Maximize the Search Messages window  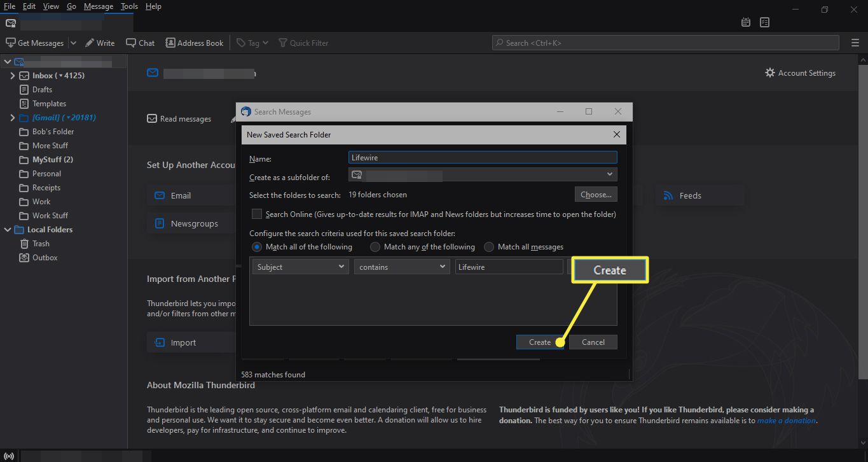coord(589,111)
